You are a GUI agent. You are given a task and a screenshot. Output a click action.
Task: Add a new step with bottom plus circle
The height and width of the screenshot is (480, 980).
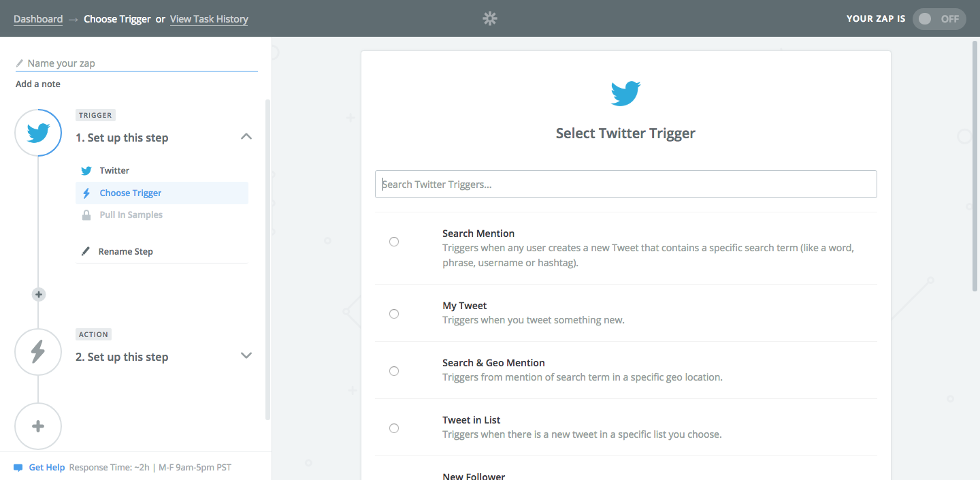point(38,427)
